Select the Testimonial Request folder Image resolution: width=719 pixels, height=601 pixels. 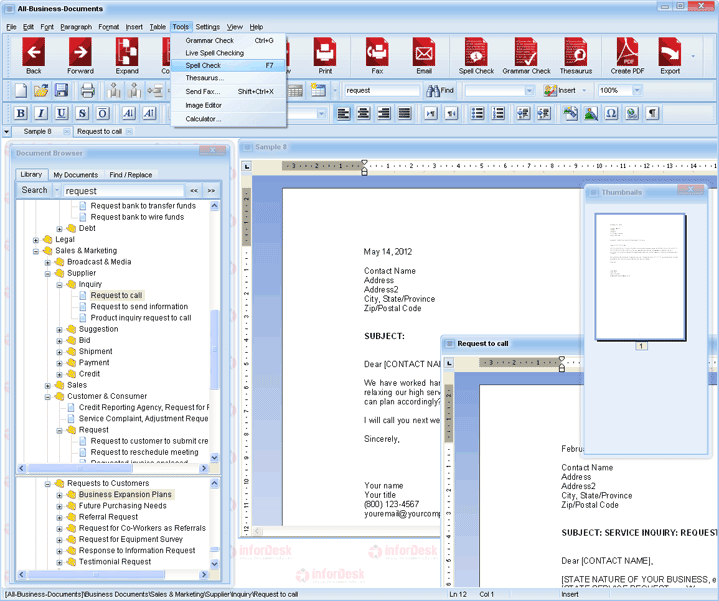(115, 562)
